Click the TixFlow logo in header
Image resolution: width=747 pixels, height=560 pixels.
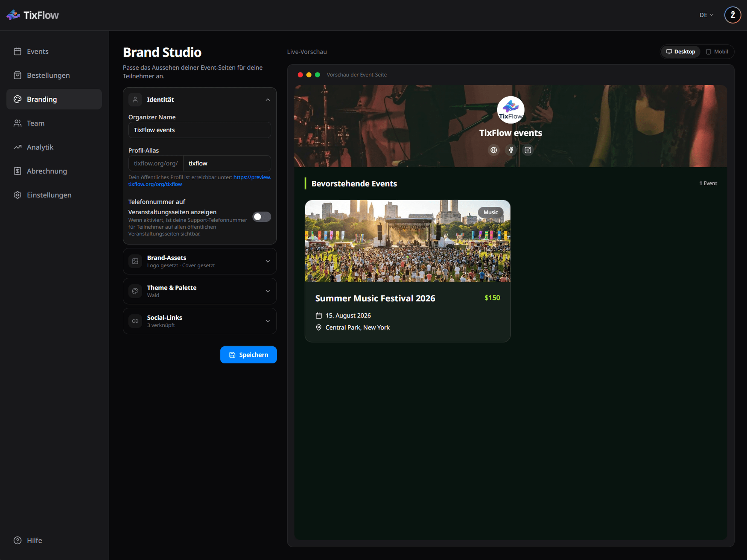(x=33, y=15)
